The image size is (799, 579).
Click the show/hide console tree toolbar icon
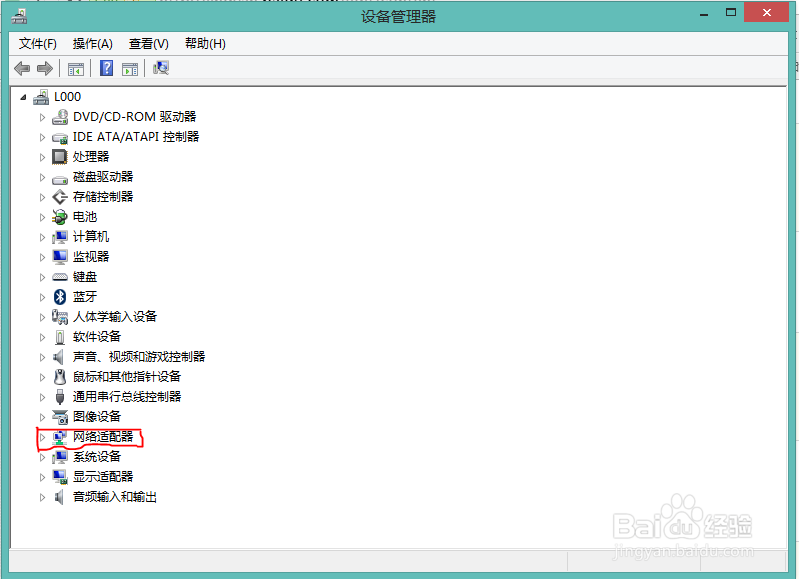pyautogui.click(x=76, y=69)
